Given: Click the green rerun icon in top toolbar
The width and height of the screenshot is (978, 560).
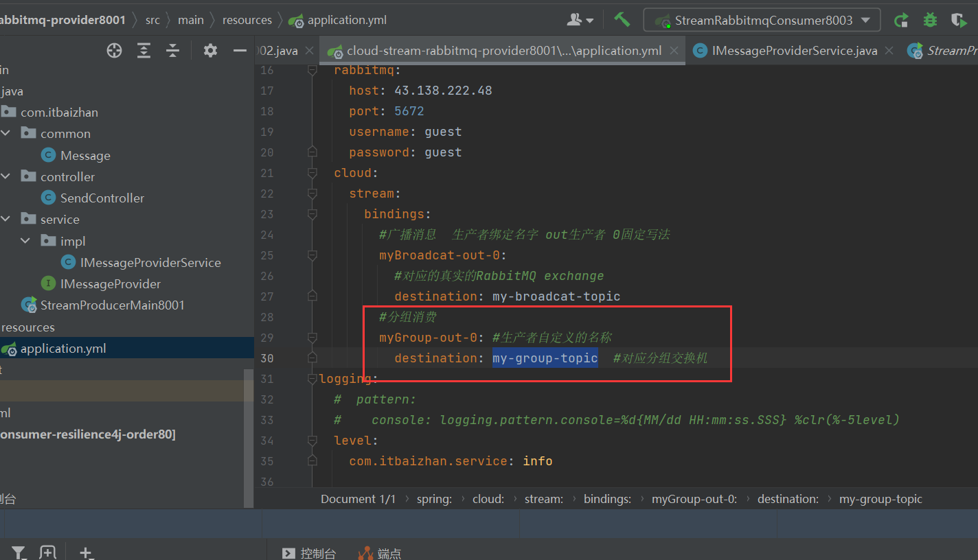Looking at the screenshot, I should point(901,20).
